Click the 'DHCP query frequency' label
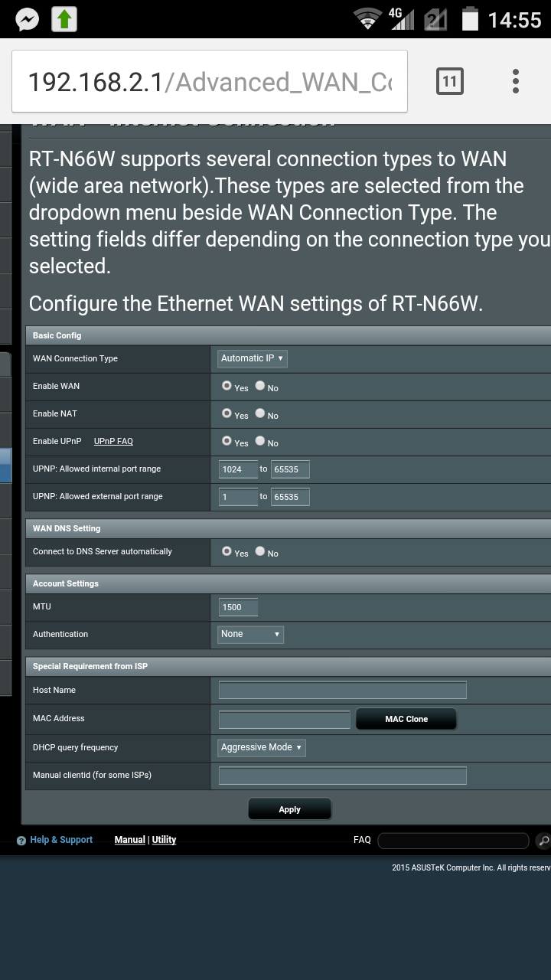Viewport: 551px width, 980px height. tap(76, 747)
